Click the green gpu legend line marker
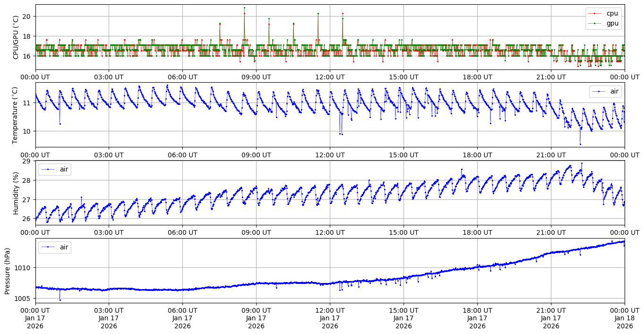 pos(596,23)
